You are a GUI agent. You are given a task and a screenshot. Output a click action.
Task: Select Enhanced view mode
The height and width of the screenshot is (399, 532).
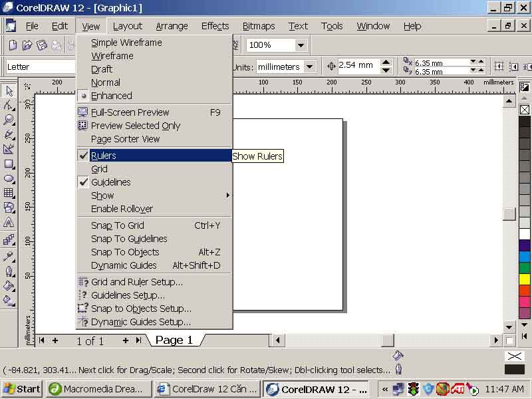(x=155, y=96)
